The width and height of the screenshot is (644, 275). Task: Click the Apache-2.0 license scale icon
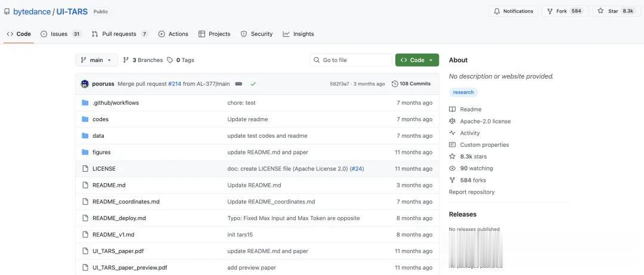(x=453, y=121)
